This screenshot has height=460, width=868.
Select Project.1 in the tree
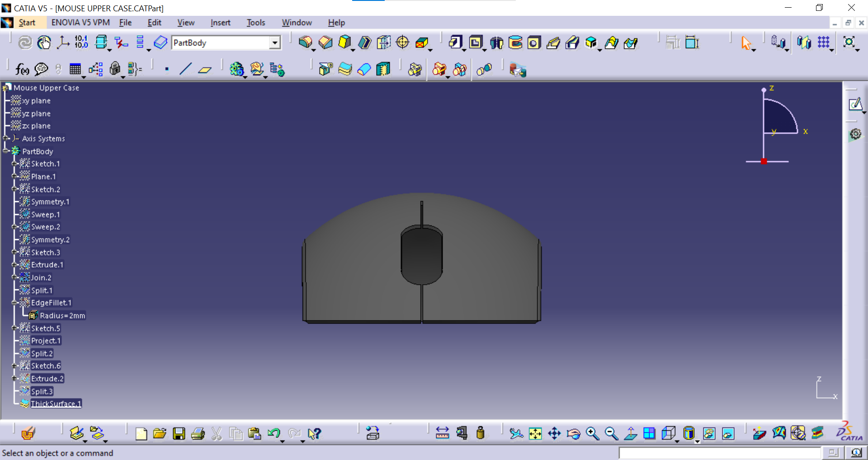tap(46, 341)
